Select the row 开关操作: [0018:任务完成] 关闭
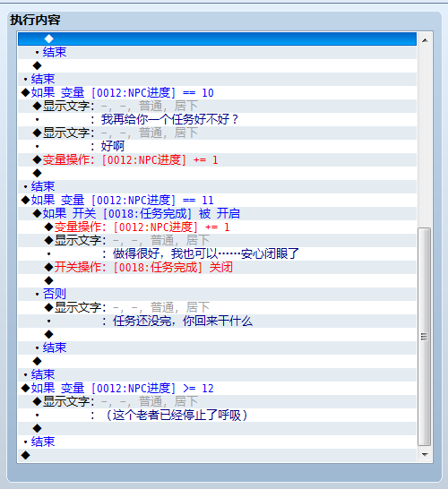Viewport: 448px width, 489px height. click(x=217, y=267)
